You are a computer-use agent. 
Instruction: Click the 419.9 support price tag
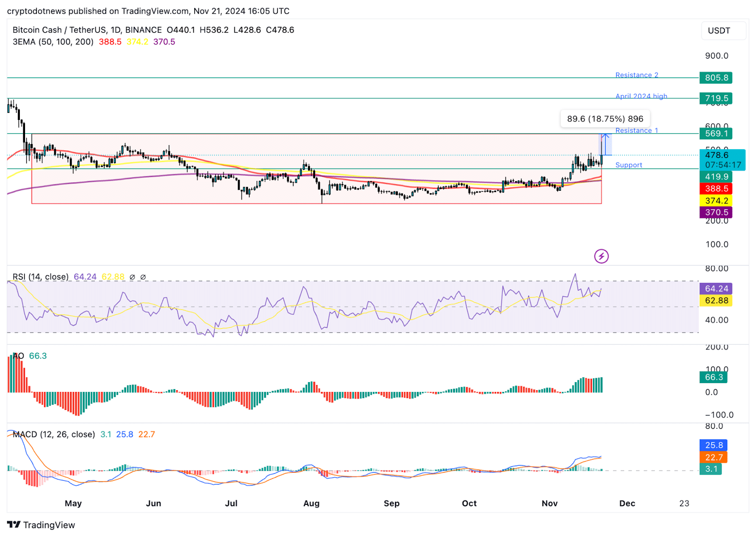coord(716,177)
